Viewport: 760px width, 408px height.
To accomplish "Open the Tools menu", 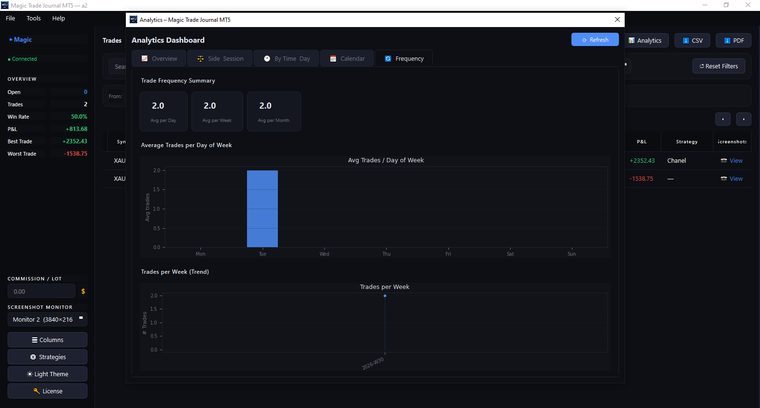I will (33, 18).
